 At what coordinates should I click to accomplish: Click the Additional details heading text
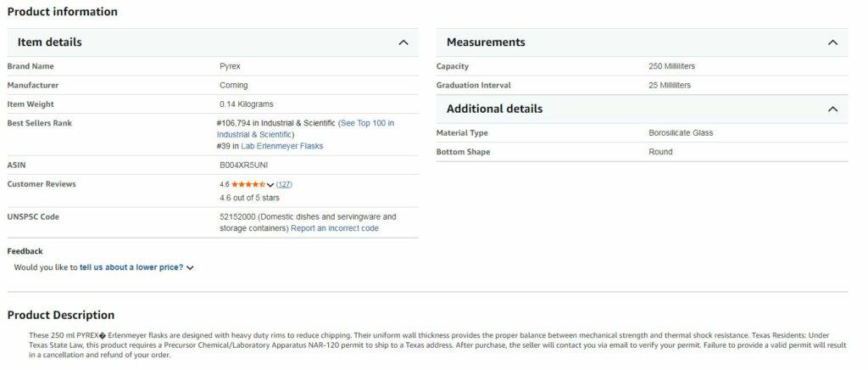pyautogui.click(x=494, y=109)
